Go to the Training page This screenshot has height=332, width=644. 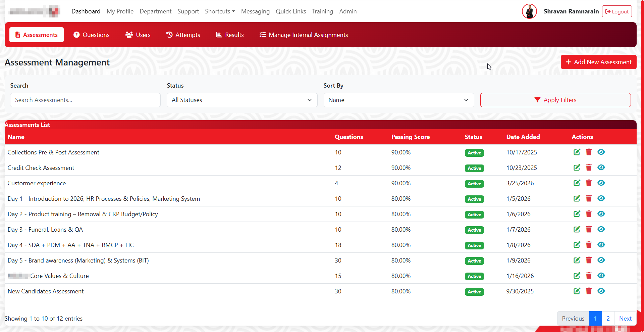(x=322, y=11)
